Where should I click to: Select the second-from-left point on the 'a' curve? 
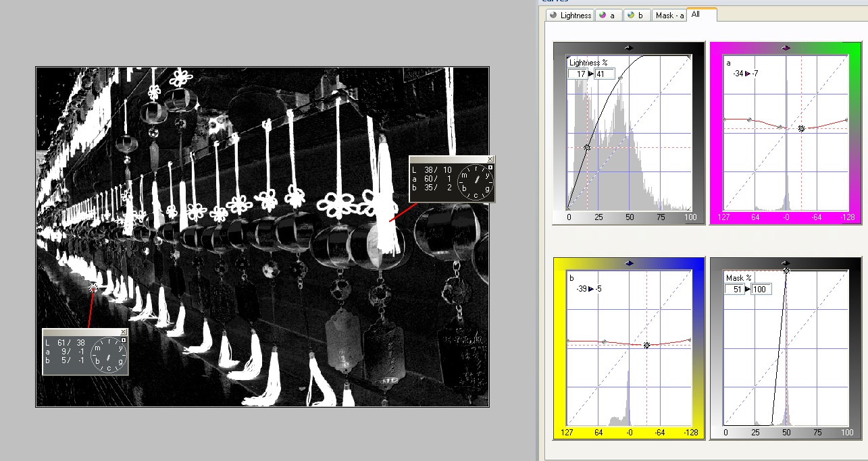point(750,119)
